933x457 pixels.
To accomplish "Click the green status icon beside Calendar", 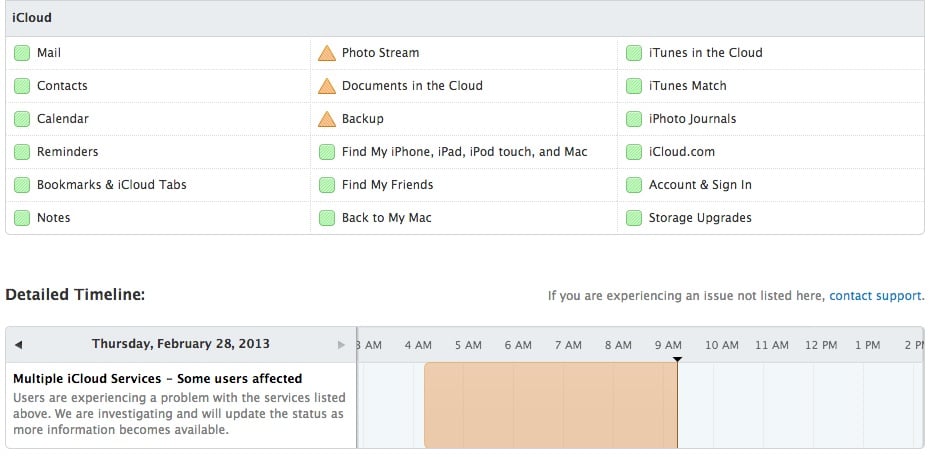I will [22, 119].
